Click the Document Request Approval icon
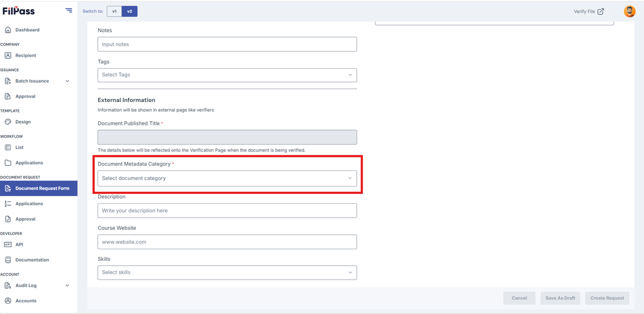The height and width of the screenshot is (314, 644). (x=8, y=219)
